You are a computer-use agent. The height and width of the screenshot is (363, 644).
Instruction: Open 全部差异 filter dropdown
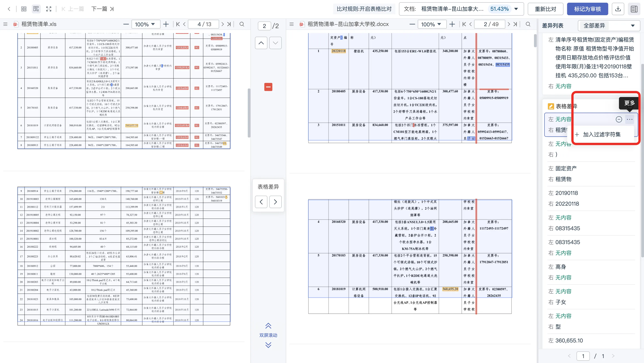coord(609,25)
